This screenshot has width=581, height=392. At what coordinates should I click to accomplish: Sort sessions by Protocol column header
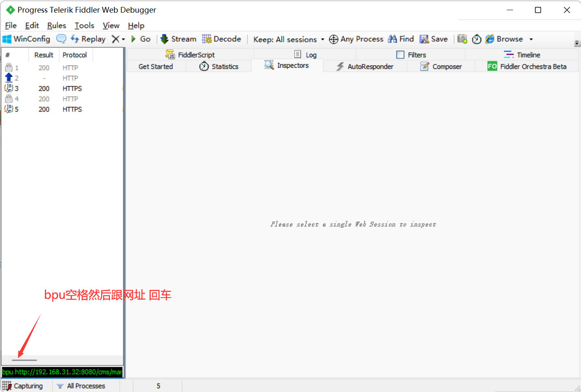click(76, 55)
